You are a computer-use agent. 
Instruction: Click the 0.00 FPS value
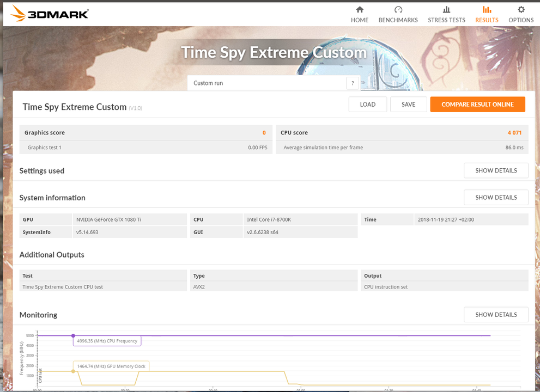(x=258, y=148)
